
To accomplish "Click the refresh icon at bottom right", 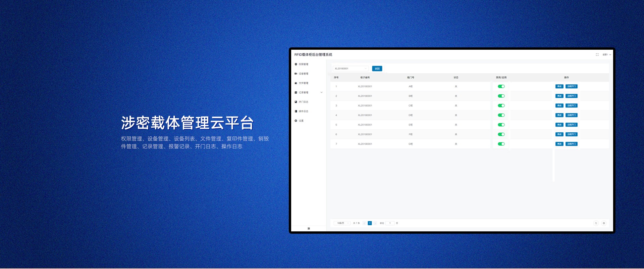I will point(596,223).
